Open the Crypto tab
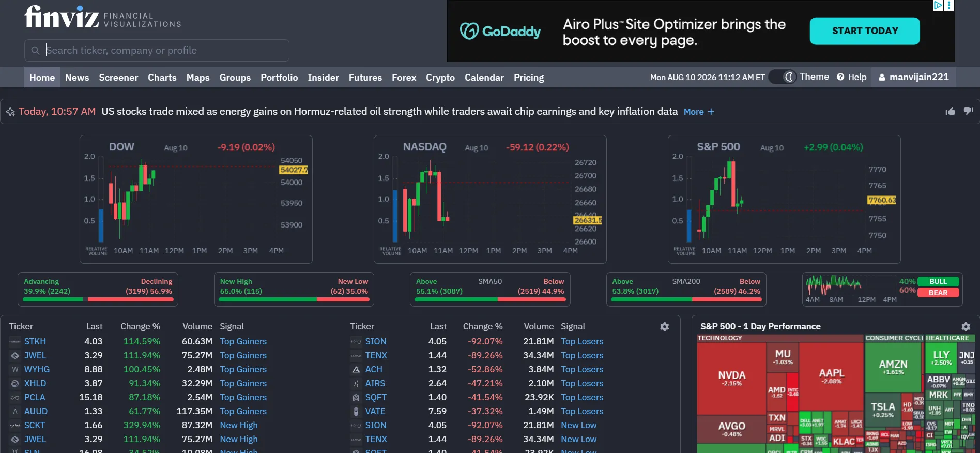 tap(440, 78)
